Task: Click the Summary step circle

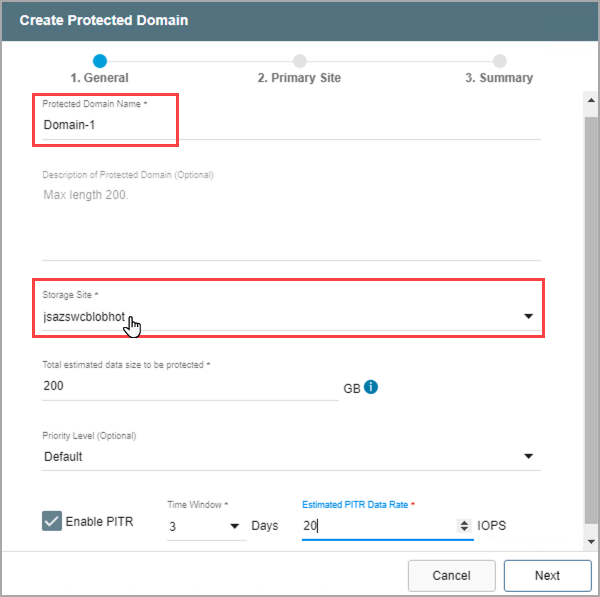Action: [499, 60]
